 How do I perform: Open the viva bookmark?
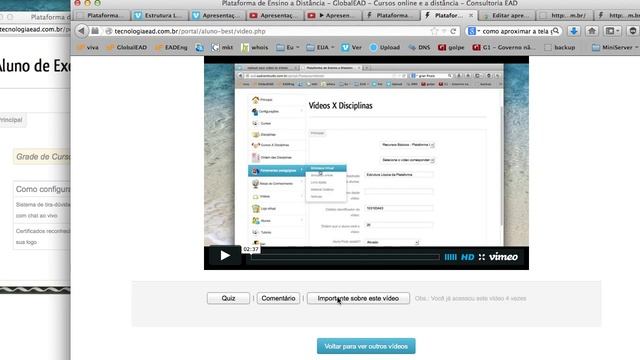tap(88, 47)
